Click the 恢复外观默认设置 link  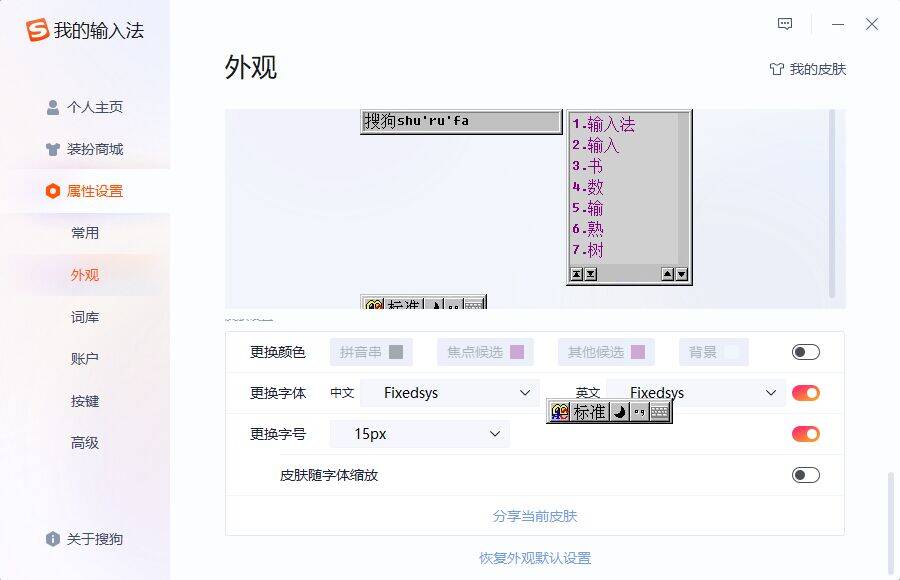[535, 558]
